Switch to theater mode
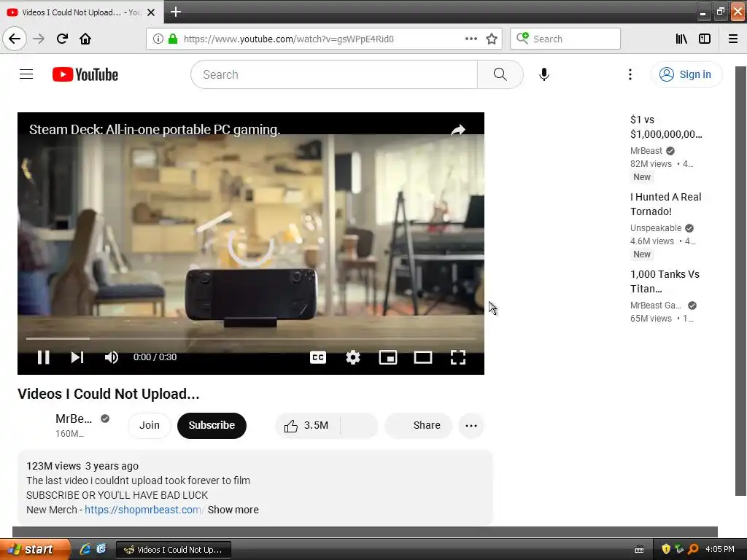Screen dimensions: 747x560 (422, 357)
